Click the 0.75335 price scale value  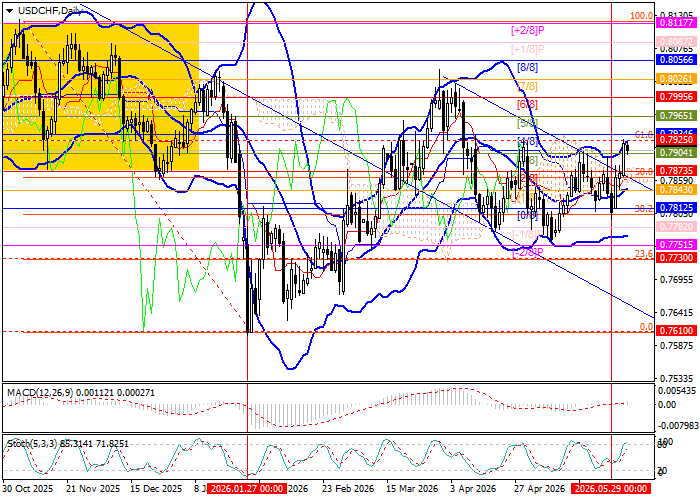(x=678, y=379)
